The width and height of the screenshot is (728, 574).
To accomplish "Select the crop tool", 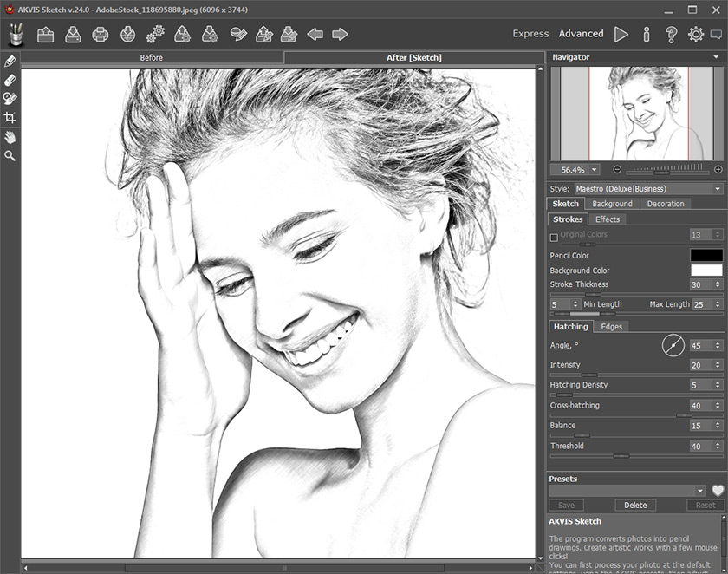I will point(10,118).
